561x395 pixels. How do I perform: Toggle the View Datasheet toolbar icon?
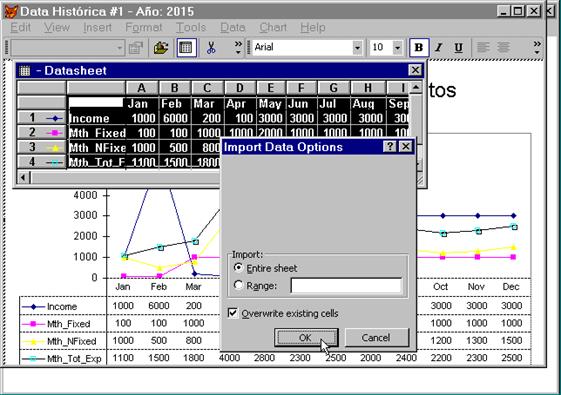click(186, 48)
